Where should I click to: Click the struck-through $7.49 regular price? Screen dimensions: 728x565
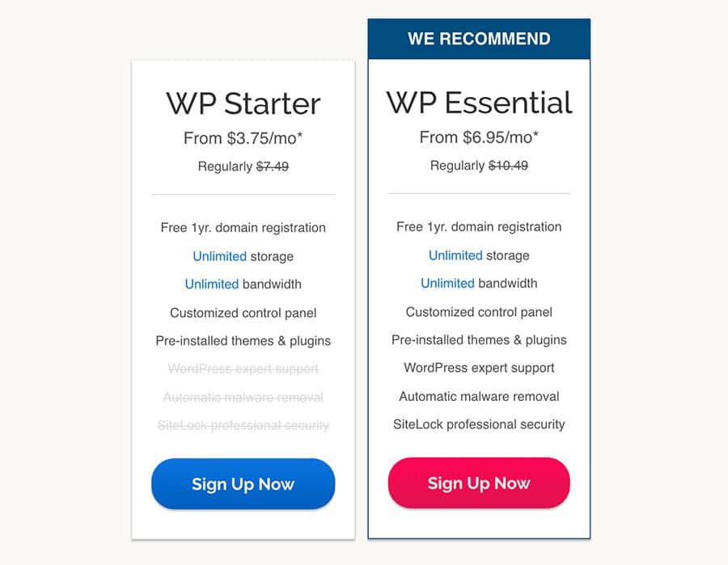click(273, 166)
